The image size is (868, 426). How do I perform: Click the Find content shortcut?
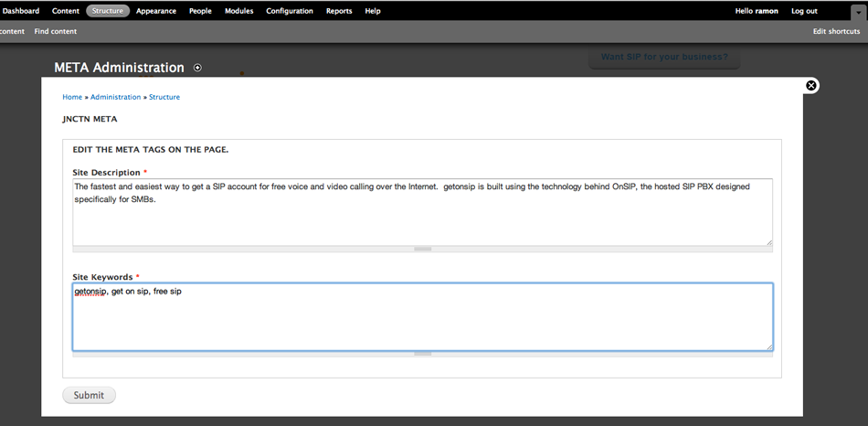56,31
